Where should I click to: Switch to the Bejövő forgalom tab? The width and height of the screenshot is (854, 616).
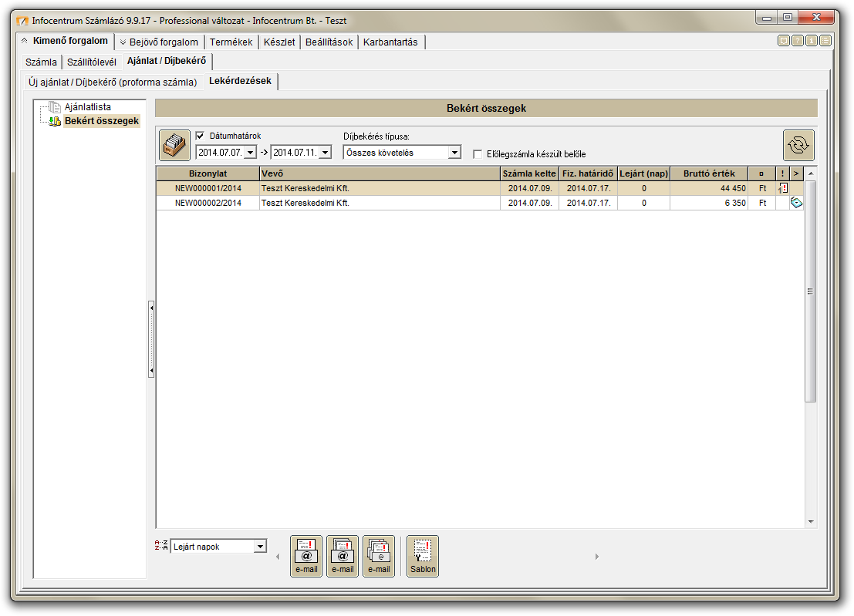click(159, 42)
